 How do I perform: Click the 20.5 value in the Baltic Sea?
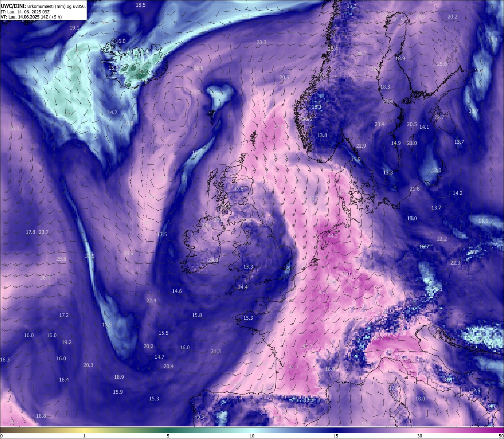click(x=412, y=124)
